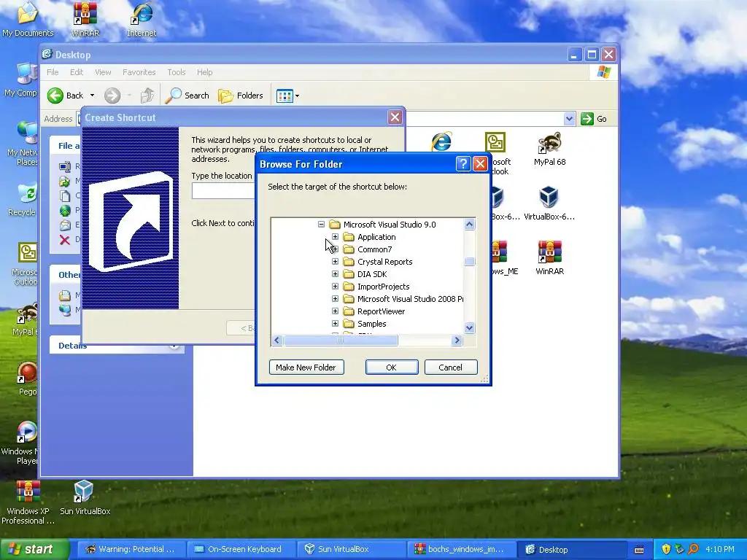Click OK in Browse For Folder
The width and height of the screenshot is (747, 560).
tap(392, 367)
